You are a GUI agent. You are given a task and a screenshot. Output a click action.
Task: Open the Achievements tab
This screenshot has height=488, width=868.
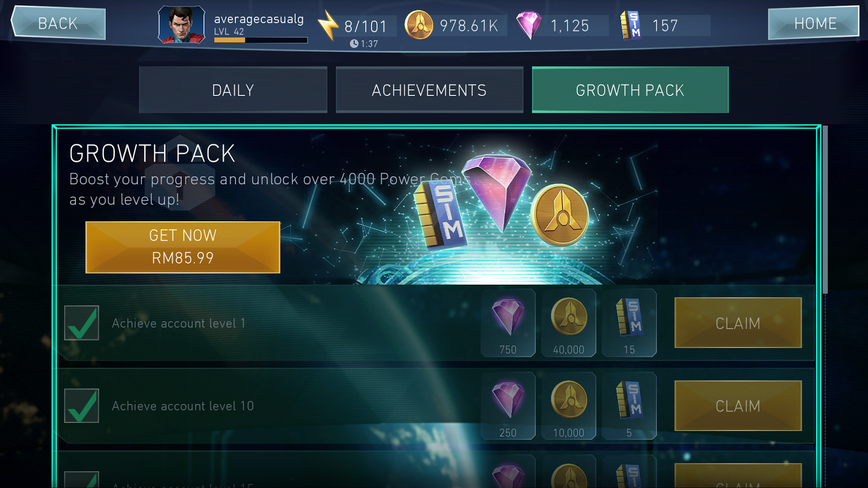[x=429, y=90]
